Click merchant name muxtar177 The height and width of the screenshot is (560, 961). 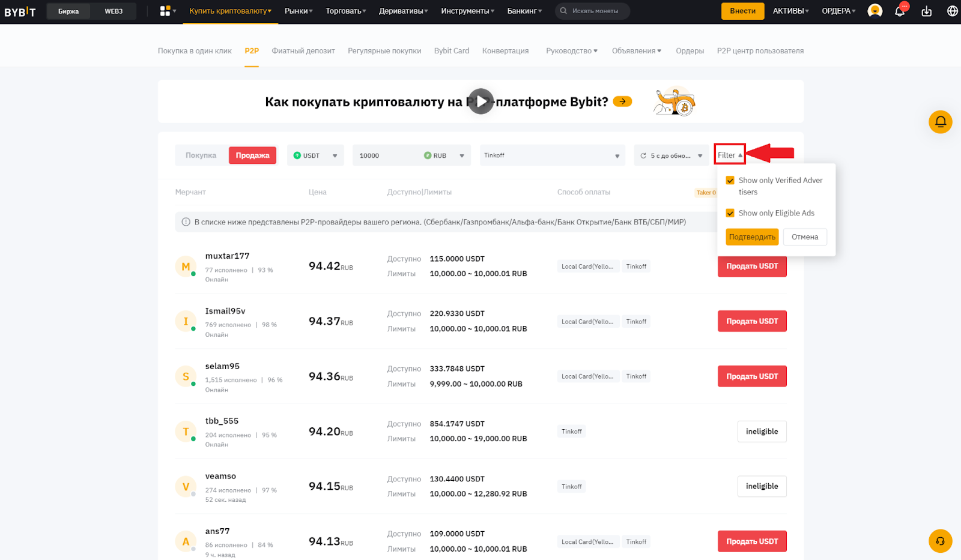227,256
